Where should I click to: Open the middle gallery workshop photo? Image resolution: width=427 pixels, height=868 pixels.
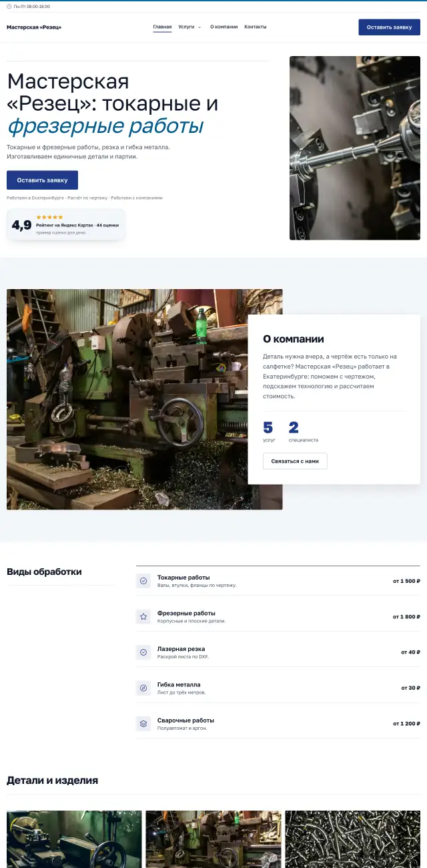point(213,839)
